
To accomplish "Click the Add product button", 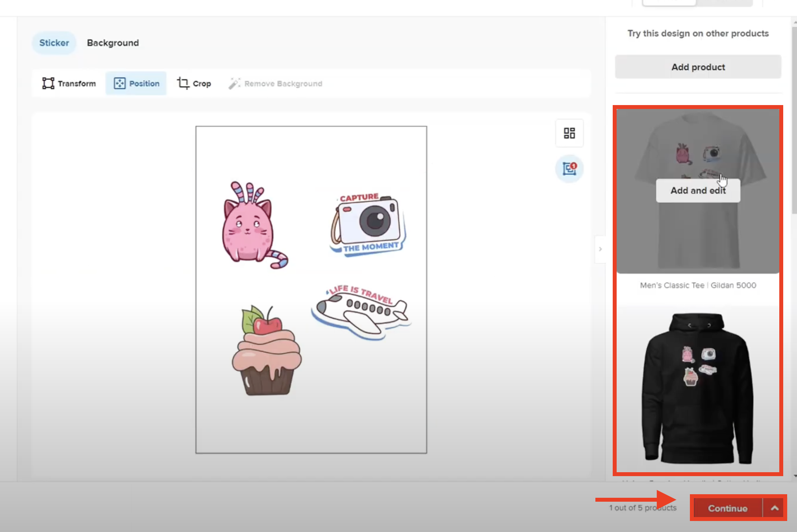I will click(x=698, y=67).
